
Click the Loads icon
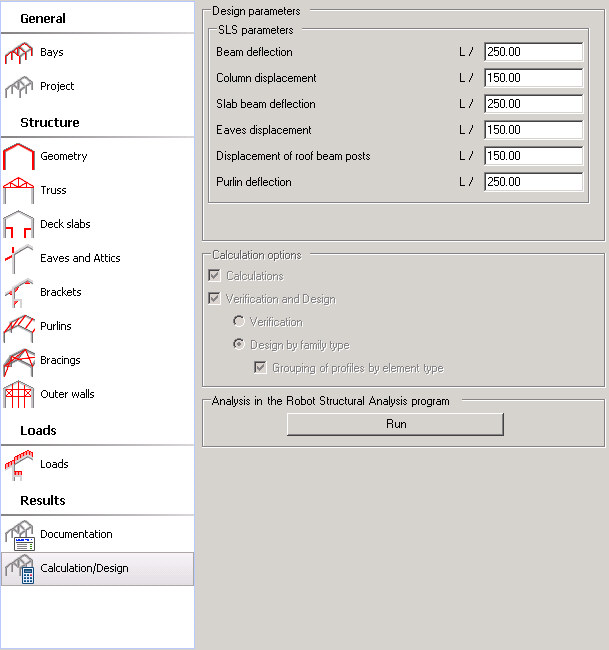point(19,465)
